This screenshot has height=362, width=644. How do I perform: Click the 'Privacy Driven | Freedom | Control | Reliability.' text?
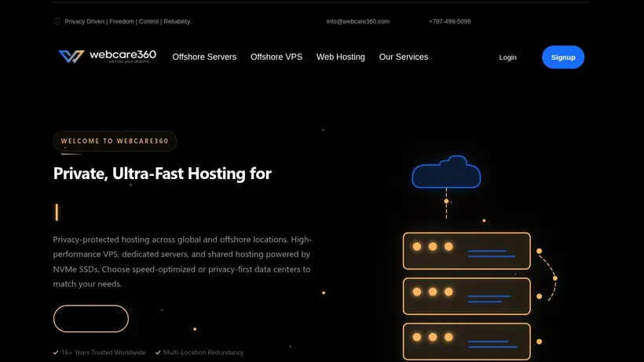(x=128, y=21)
